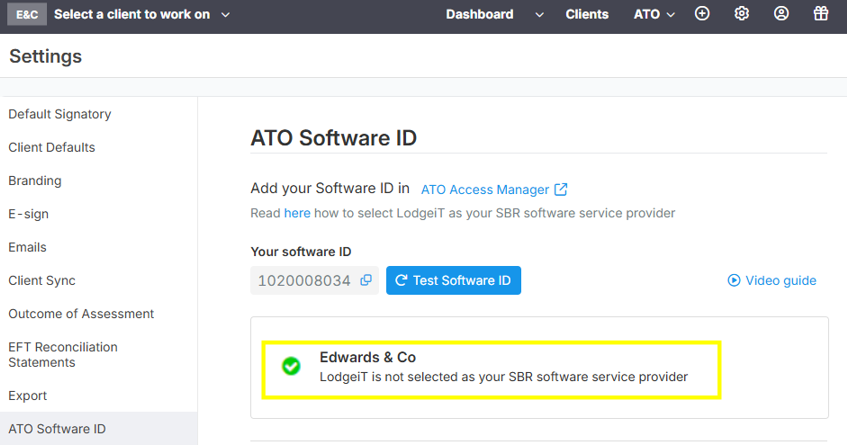Image resolution: width=847 pixels, height=445 pixels.
Task: Open the settings gear icon
Action: pyautogui.click(x=741, y=14)
